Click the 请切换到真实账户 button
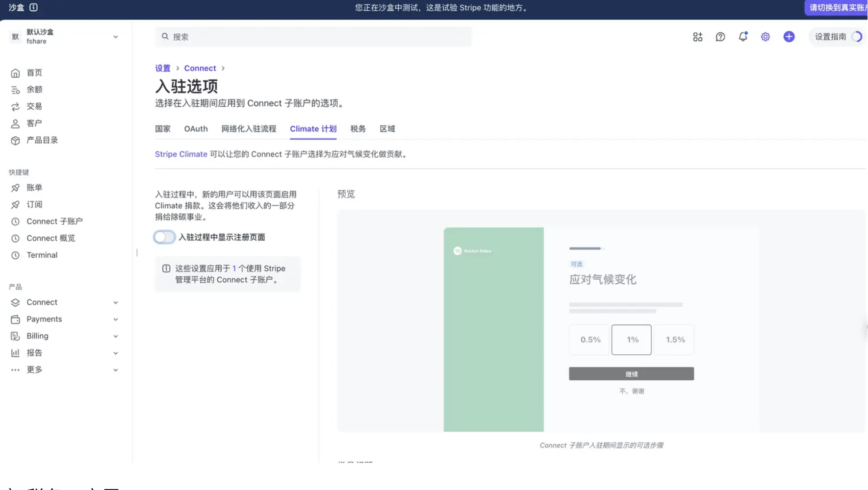This screenshot has width=868, height=490. (x=836, y=8)
